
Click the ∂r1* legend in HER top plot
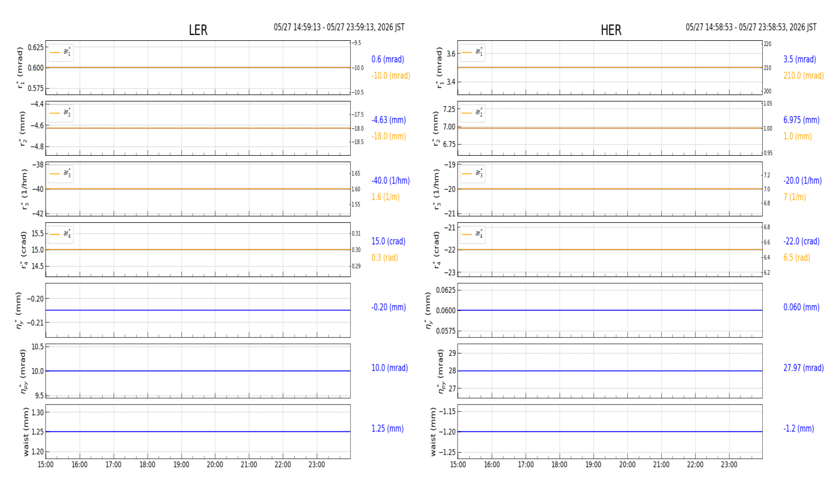472,52
